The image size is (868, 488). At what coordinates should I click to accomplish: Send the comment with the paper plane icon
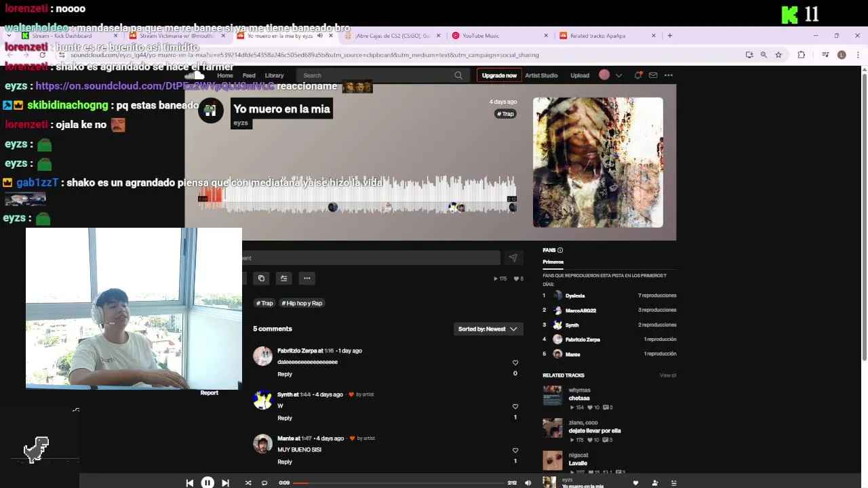coord(513,258)
